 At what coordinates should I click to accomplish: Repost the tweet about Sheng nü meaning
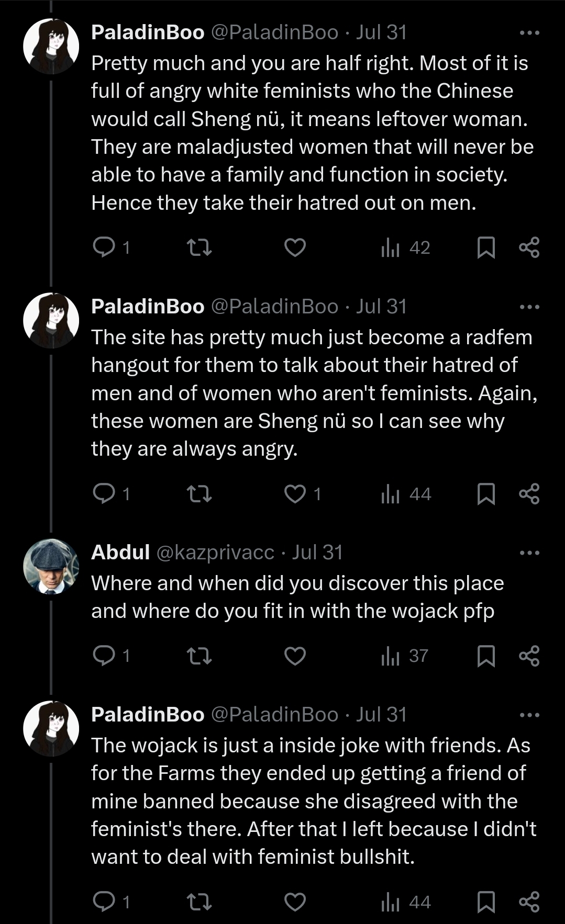click(199, 247)
